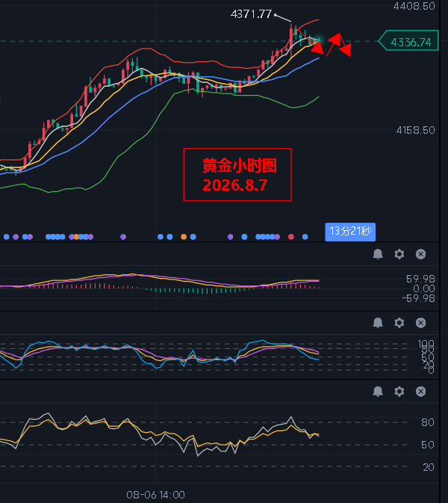Close the KDJ stochastic indicator panel
The image size is (448, 503).
[x=420, y=323]
